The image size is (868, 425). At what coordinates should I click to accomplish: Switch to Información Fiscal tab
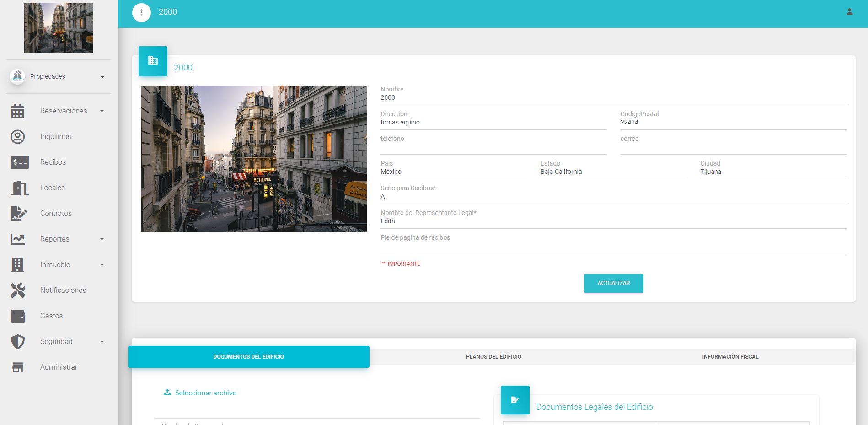(x=730, y=357)
